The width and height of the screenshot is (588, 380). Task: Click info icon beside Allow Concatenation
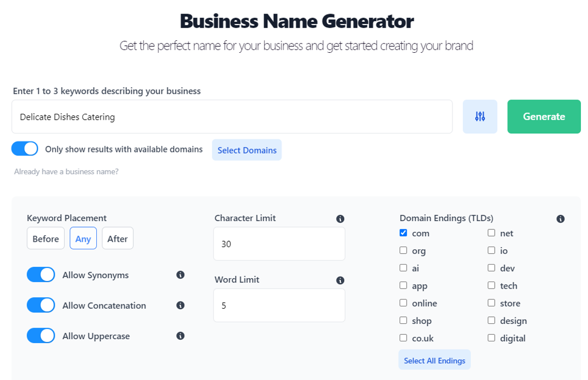[x=180, y=305]
